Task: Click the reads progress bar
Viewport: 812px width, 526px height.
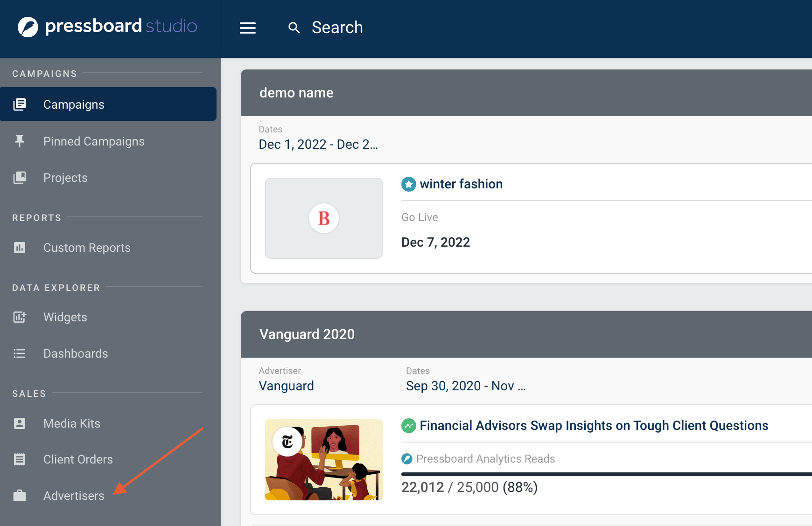Action: pos(607,474)
